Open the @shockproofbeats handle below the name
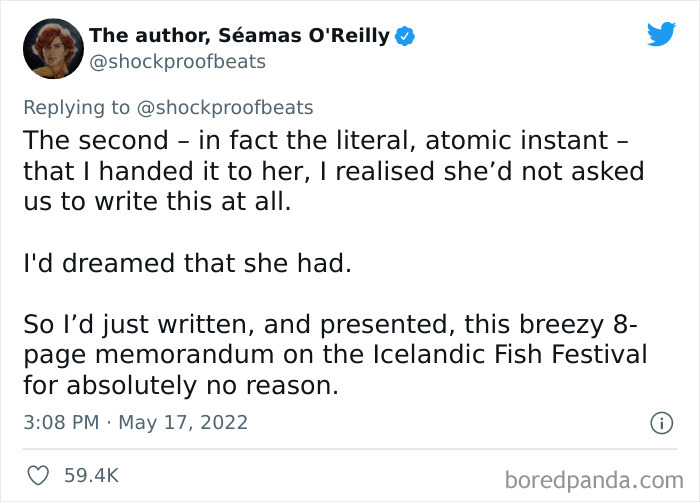 pyautogui.click(x=177, y=62)
